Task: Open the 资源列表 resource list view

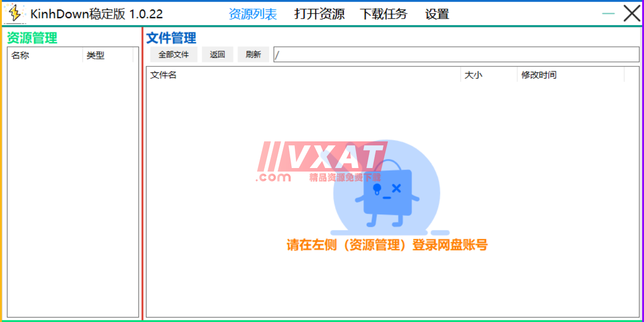Action: click(x=253, y=14)
